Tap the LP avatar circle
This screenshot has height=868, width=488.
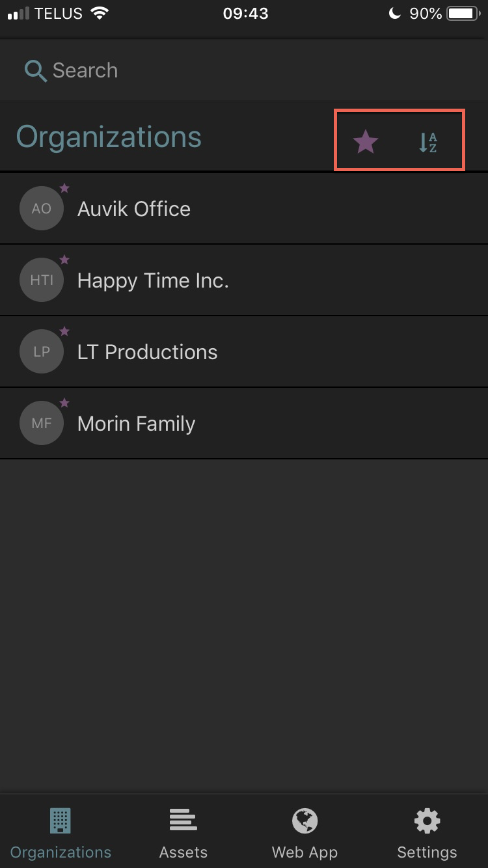(41, 352)
